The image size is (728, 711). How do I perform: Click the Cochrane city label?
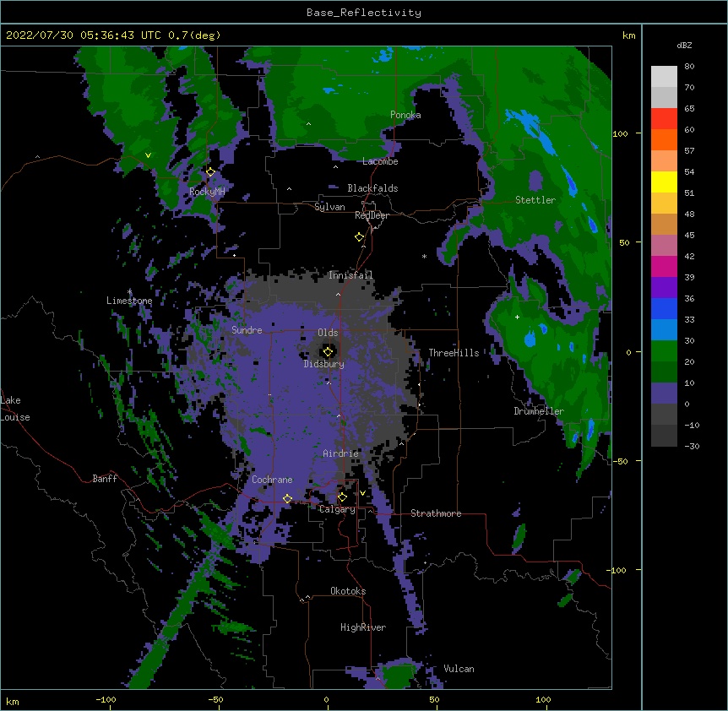(272, 480)
